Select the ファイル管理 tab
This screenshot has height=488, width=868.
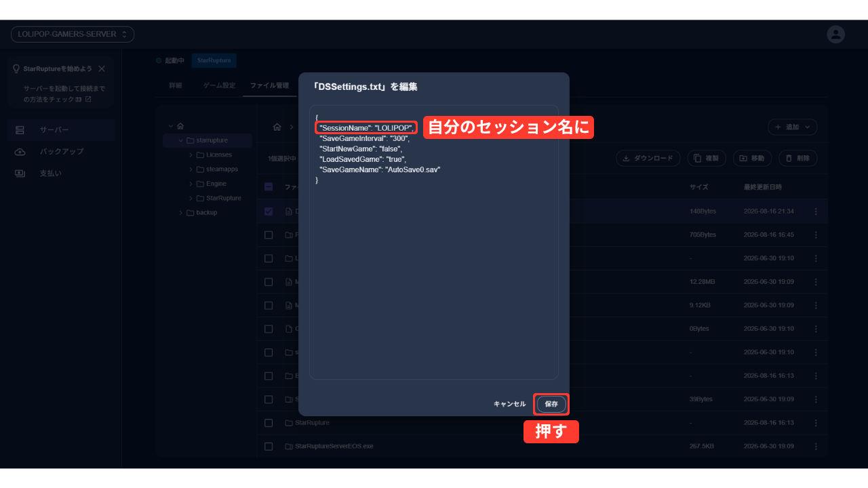coord(269,85)
